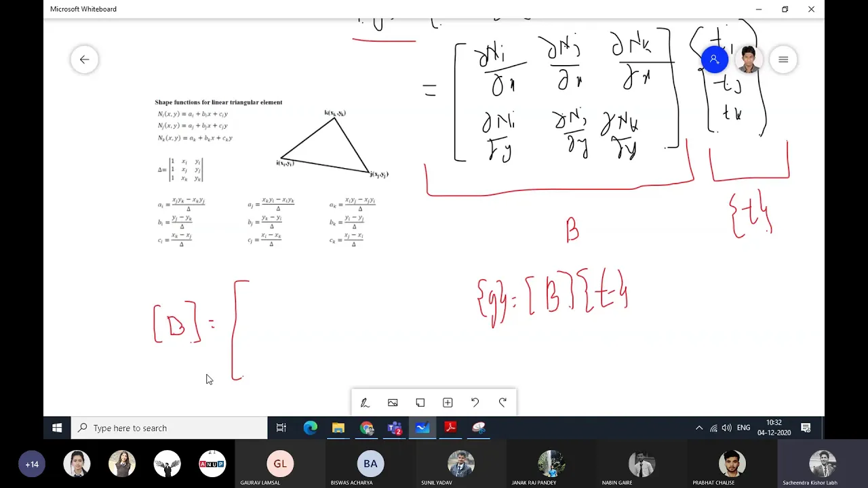Viewport: 868px width, 488px height.
Task: Click the 'Shape functions for linear triangular element' heading
Action: (x=218, y=102)
